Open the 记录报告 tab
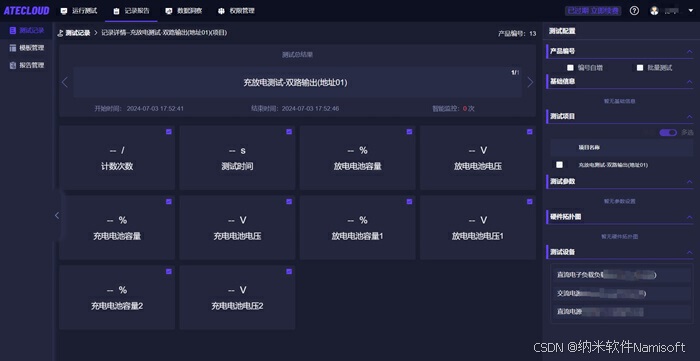The height and width of the screenshot is (361, 700). click(x=131, y=11)
